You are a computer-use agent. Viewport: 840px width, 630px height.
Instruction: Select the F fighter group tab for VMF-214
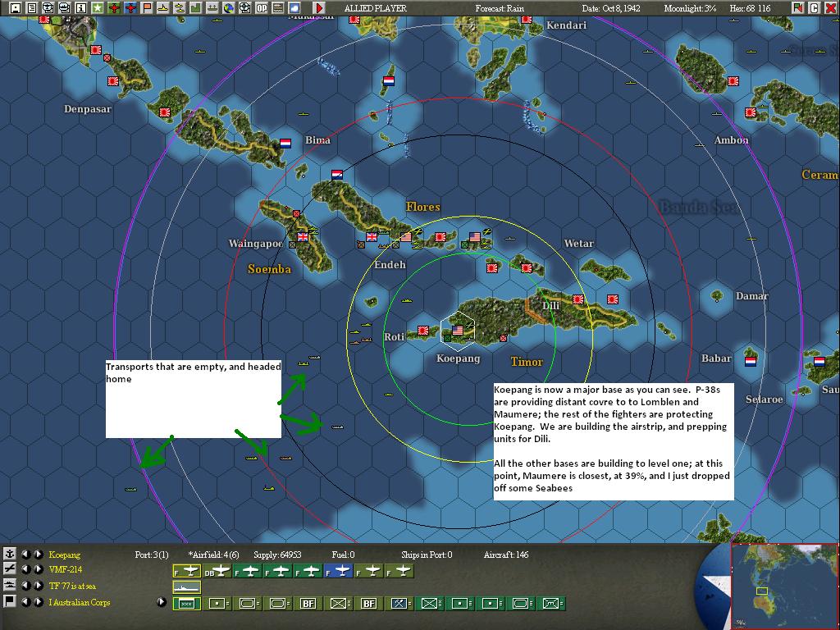[185, 572]
